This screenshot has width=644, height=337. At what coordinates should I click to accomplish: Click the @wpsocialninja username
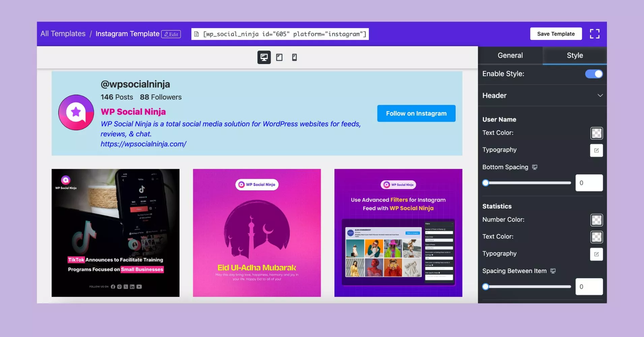click(135, 84)
